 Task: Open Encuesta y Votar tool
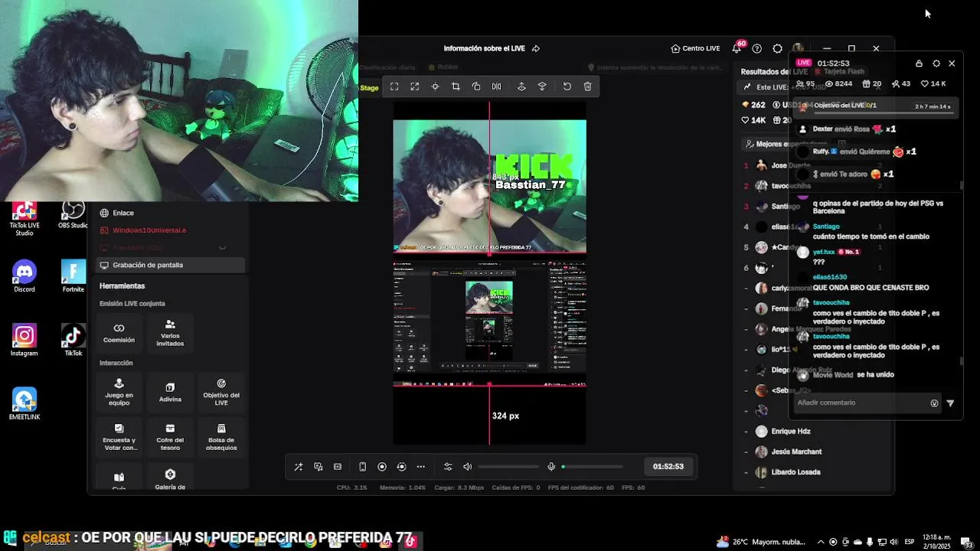(x=119, y=437)
